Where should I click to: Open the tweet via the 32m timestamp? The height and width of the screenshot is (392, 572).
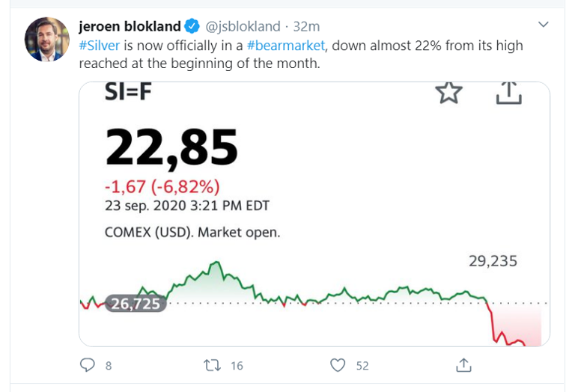pyautogui.click(x=306, y=27)
